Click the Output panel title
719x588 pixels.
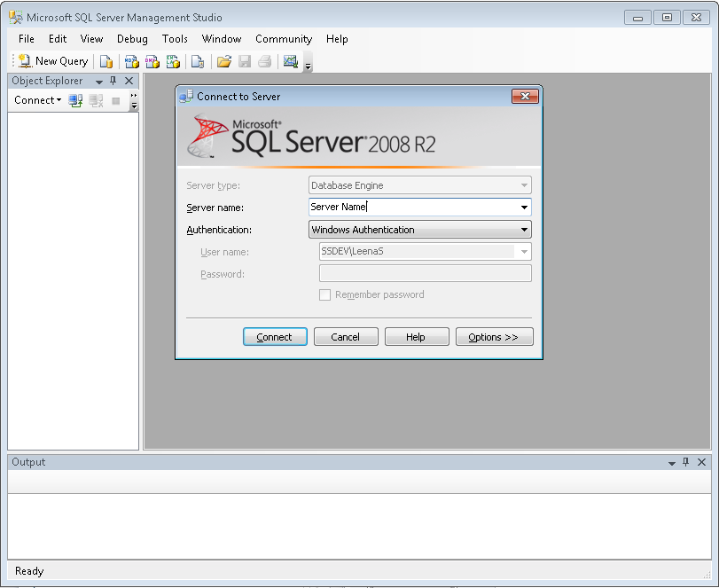coord(28,462)
